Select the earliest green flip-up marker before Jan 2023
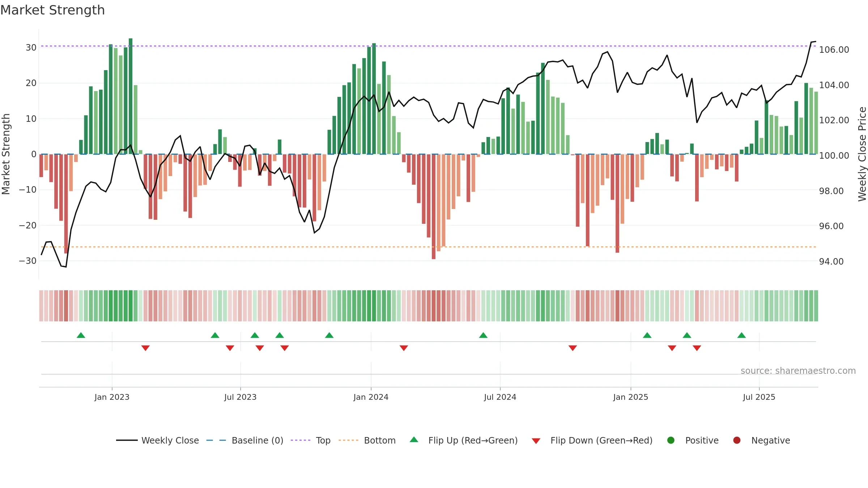This screenshot has height=488, width=868. pos(81,335)
